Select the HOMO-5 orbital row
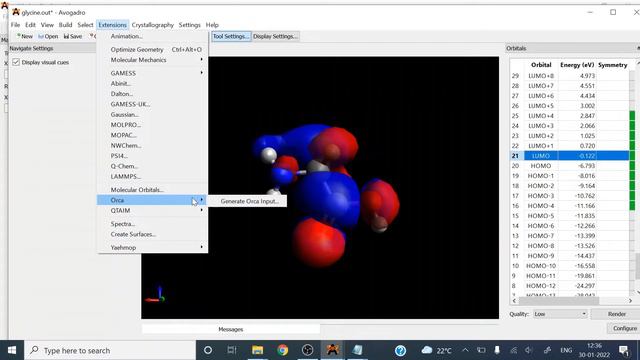This screenshot has width=640, height=360. [x=570, y=216]
